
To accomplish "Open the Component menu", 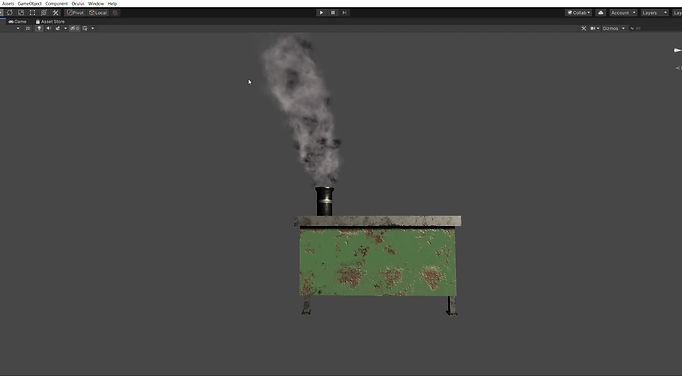I will click(57, 3).
